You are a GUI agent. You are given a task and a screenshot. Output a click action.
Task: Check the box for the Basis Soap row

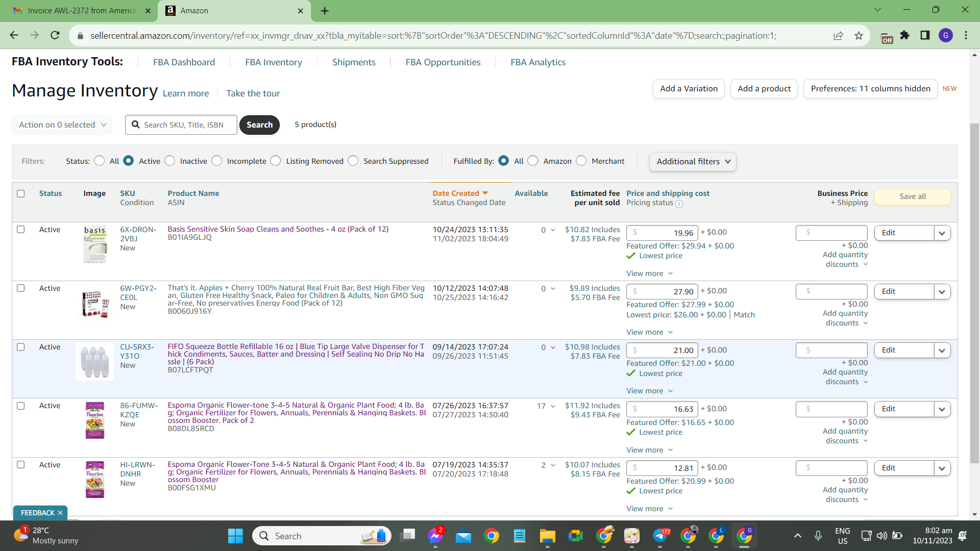coord(21,230)
